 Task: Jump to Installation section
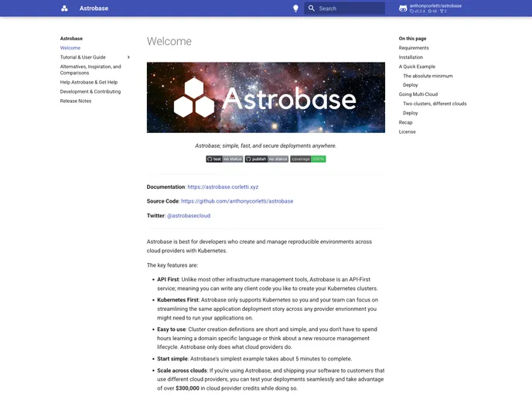(411, 57)
